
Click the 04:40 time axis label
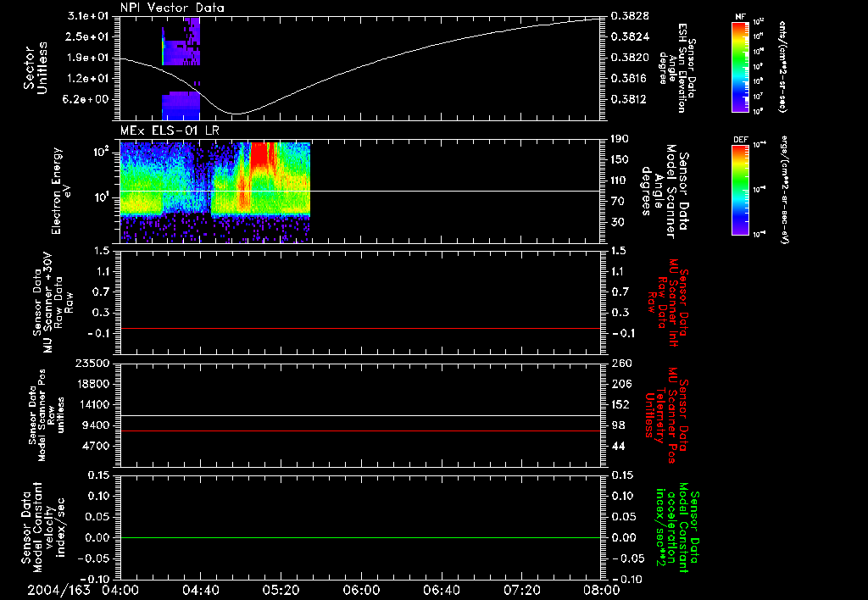click(x=200, y=590)
